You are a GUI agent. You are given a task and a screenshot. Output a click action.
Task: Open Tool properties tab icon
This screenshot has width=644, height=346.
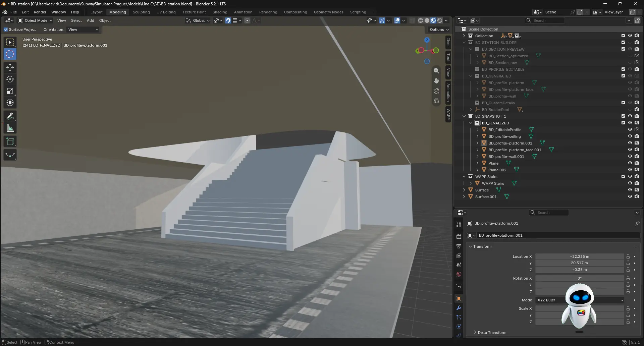click(x=459, y=224)
